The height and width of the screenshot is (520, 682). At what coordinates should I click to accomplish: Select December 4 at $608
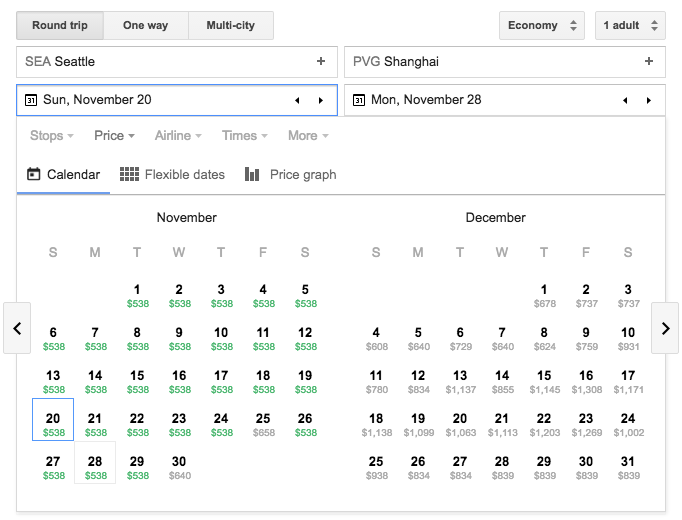376,339
